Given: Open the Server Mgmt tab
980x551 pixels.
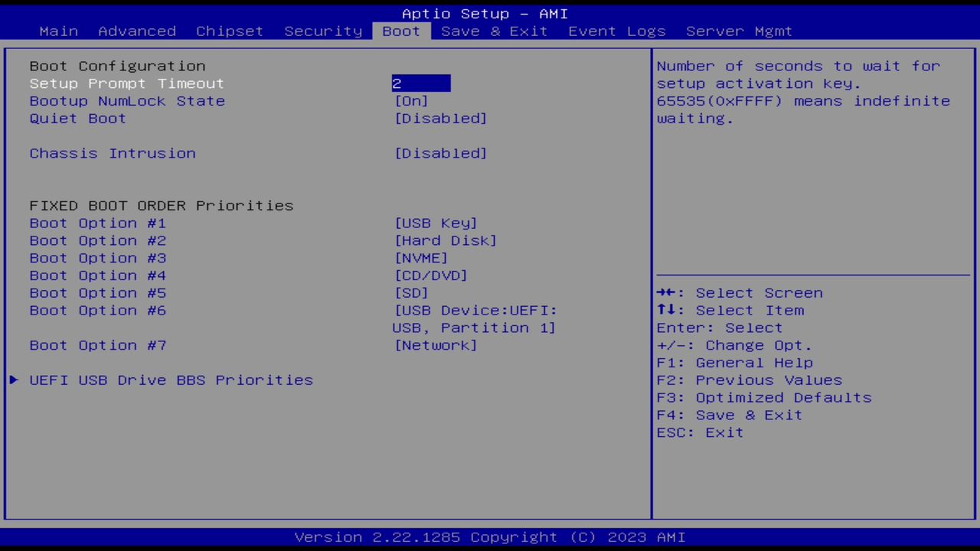Looking at the screenshot, I should click(x=739, y=31).
